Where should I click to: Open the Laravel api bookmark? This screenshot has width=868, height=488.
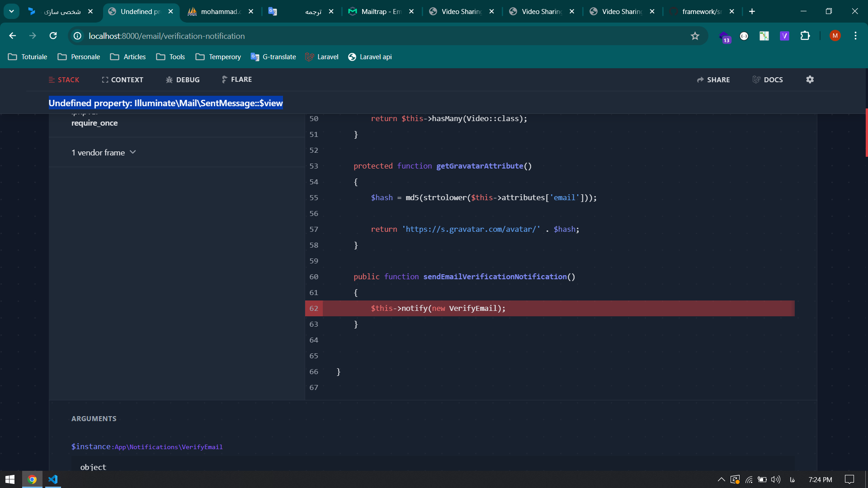point(375,56)
